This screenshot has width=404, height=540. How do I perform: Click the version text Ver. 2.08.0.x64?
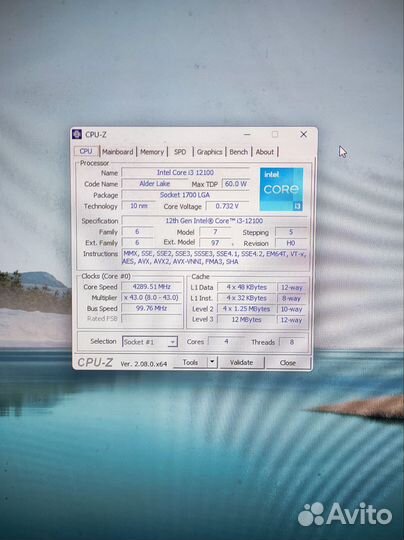[x=144, y=364]
